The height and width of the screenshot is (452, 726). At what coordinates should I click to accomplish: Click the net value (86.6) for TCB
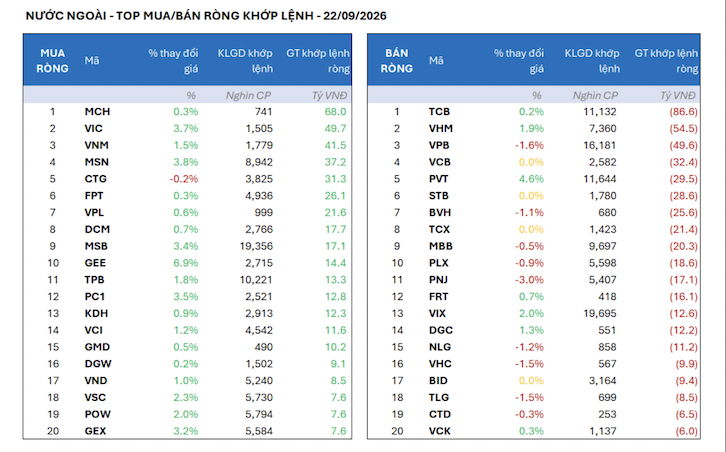click(x=683, y=112)
